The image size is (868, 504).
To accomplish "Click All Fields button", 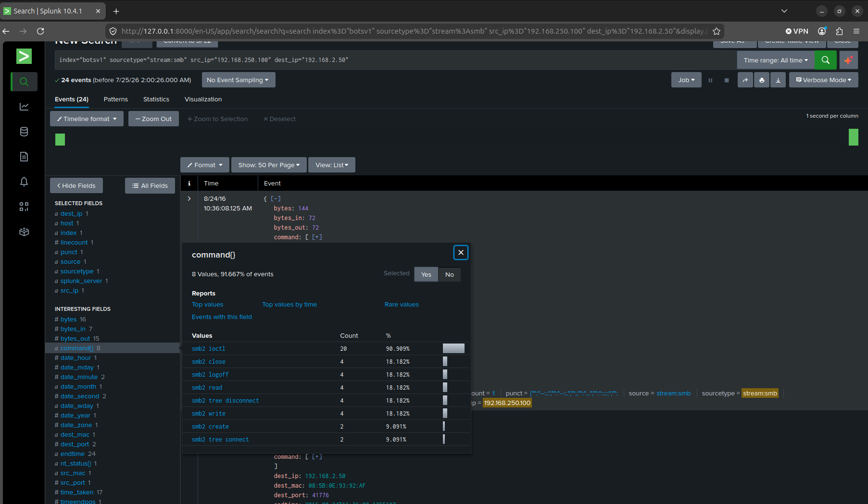I will (x=150, y=186).
